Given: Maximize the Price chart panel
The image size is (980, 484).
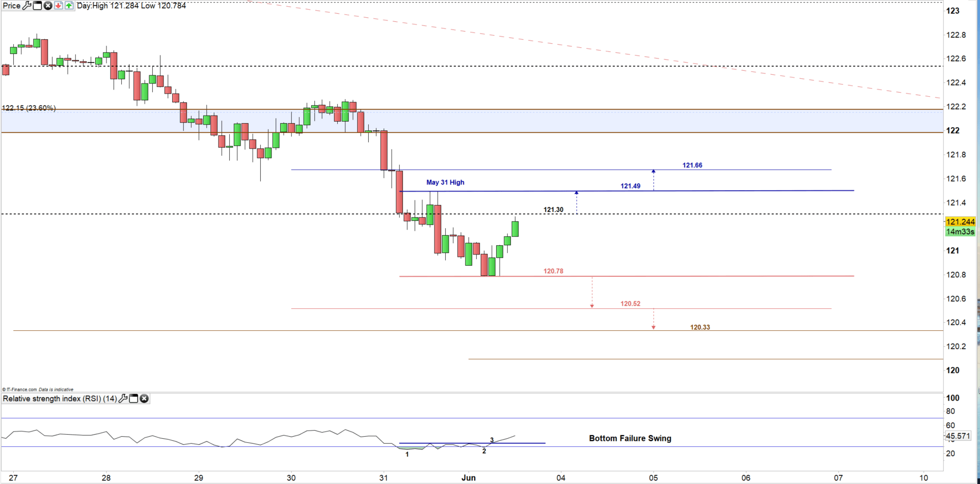Looking at the screenshot, I should click(x=38, y=6).
